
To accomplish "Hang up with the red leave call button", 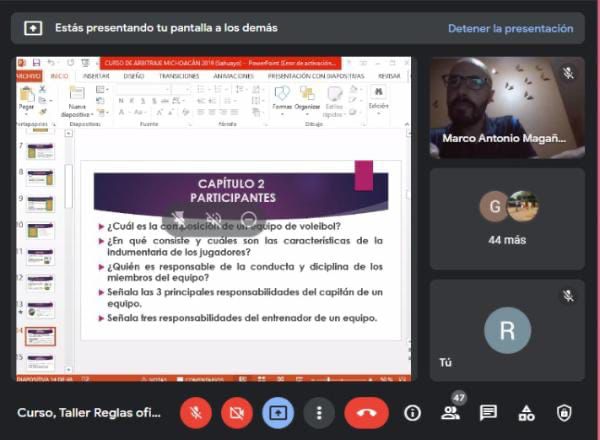I will (366, 412).
